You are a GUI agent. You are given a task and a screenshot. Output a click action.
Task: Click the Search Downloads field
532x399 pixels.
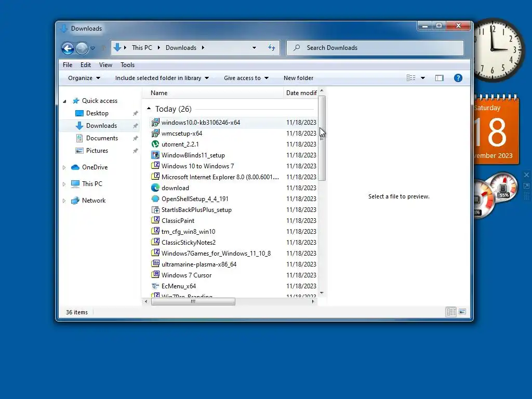click(x=375, y=48)
